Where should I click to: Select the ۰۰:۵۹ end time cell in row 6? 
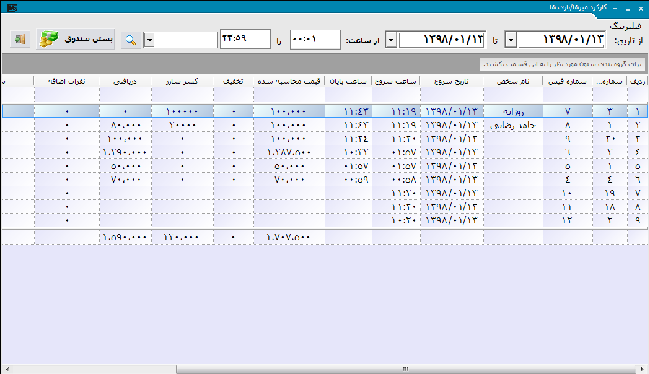coord(348,180)
